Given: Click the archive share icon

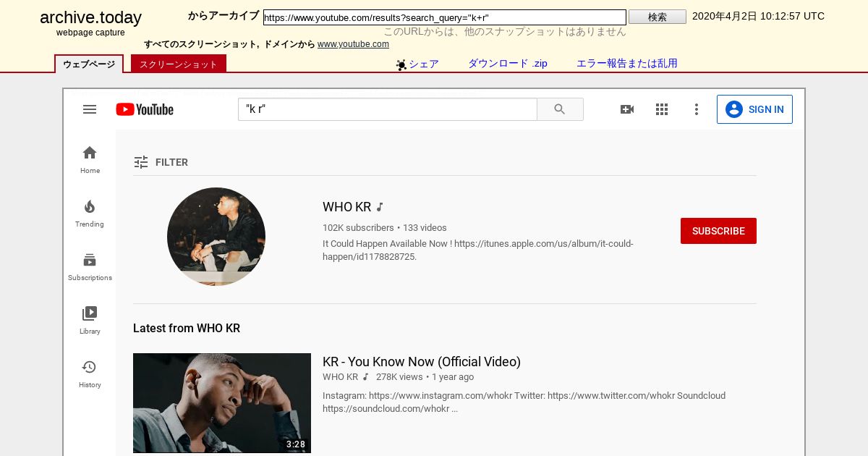Looking at the screenshot, I should tap(401, 64).
